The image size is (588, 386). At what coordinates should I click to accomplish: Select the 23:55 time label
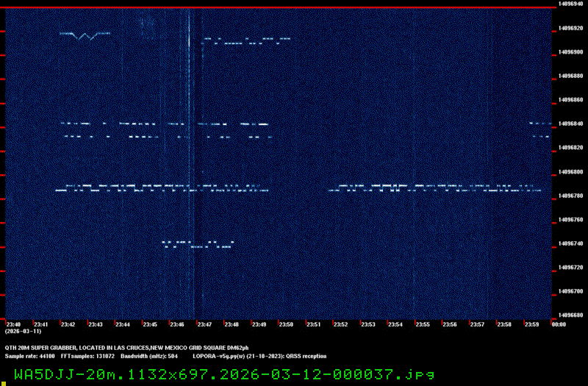pos(423,324)
